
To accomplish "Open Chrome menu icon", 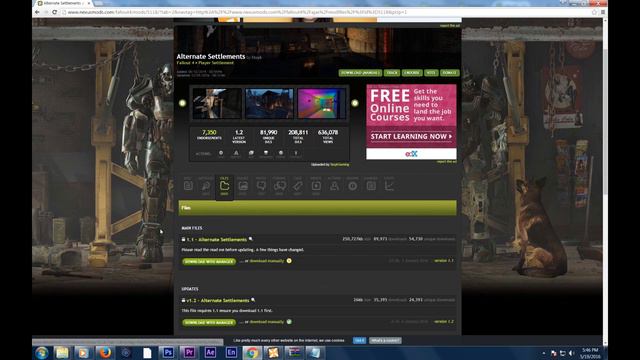I will click(x=602, y=12).
